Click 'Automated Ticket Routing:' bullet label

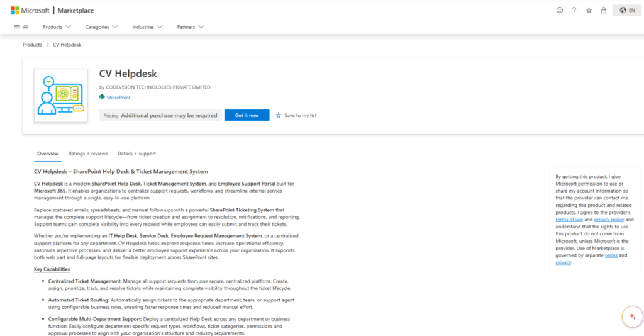79,300
